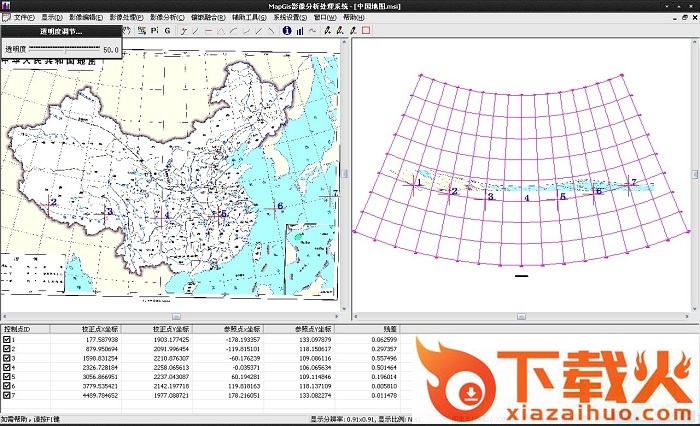Click left map vertical scrollbar up arrow
Viewport: 700px width, 426px height.
344,42
